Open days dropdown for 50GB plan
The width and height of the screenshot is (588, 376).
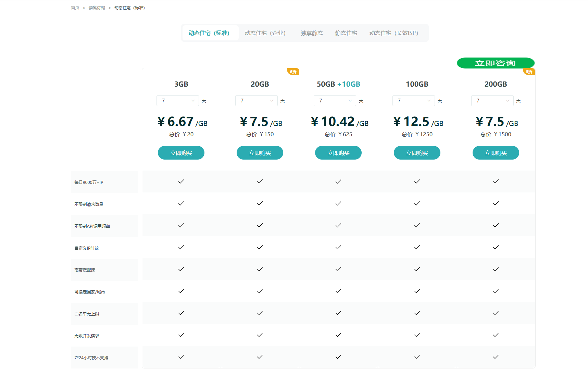[335, 101]
